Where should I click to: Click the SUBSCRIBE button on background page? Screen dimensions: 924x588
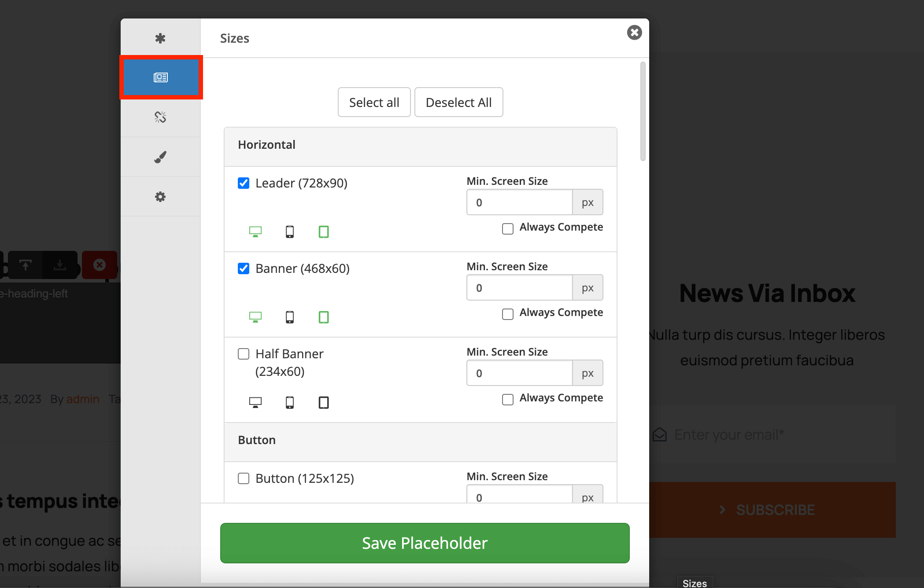pos(772,510)
